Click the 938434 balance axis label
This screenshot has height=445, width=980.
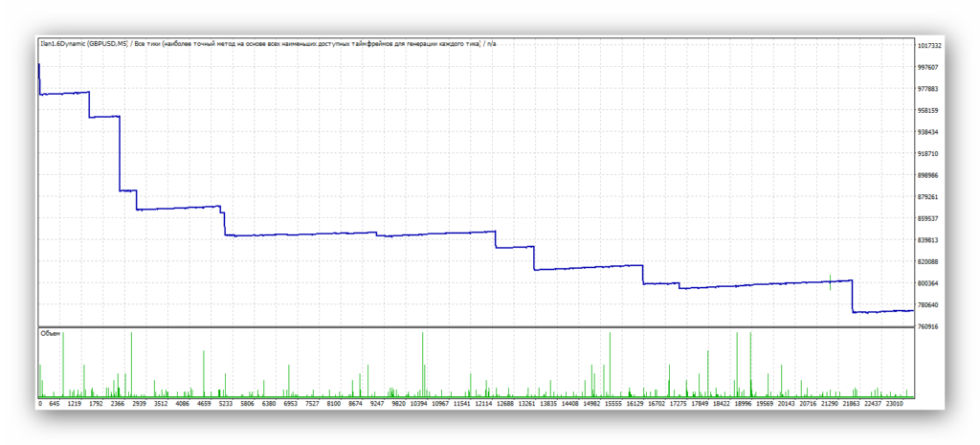pyautogui.click(x=928, y=132)
